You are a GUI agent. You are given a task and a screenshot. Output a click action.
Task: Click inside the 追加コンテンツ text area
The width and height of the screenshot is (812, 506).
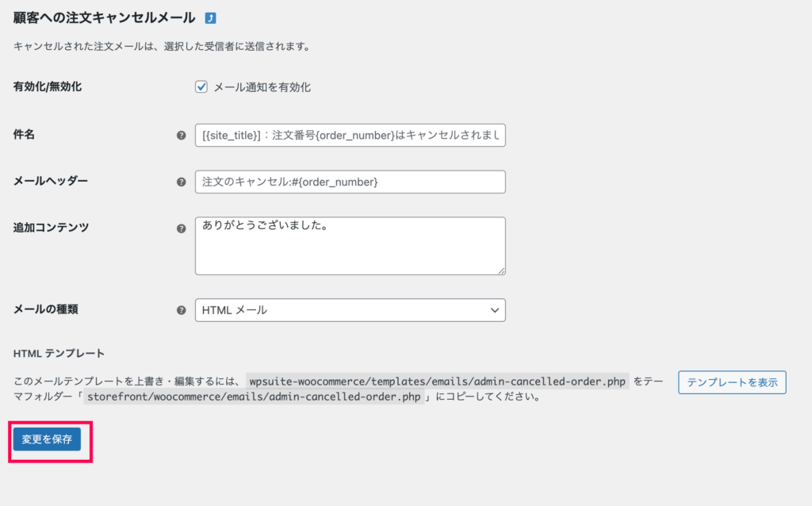350,246
